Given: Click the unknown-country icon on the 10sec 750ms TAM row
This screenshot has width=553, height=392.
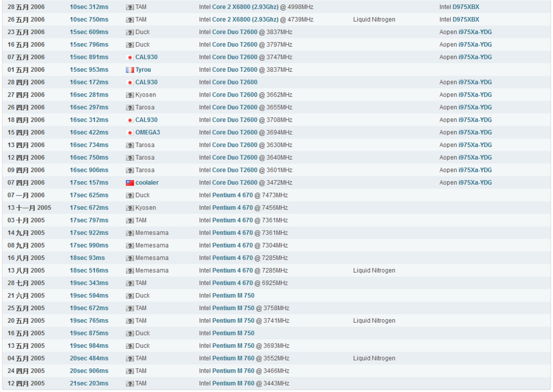Looking at the screenshot, I should [130, 20].
